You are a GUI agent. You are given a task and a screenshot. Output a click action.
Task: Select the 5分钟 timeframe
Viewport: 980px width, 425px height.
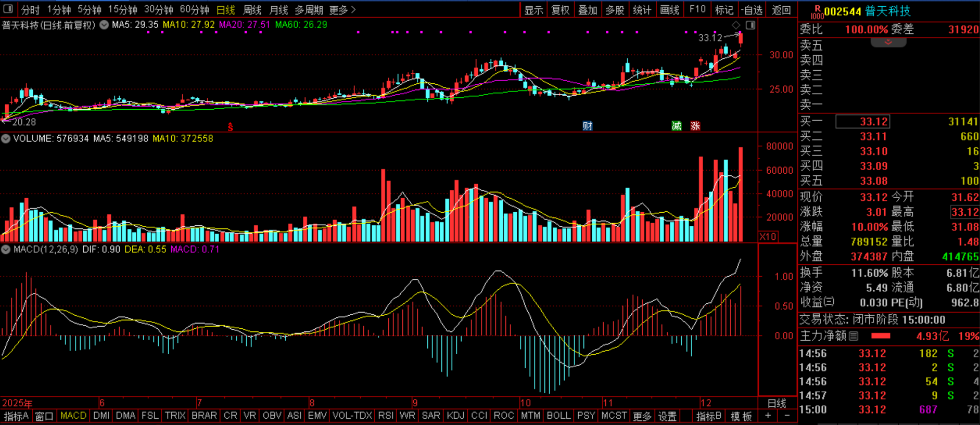[x=90, y=10]
